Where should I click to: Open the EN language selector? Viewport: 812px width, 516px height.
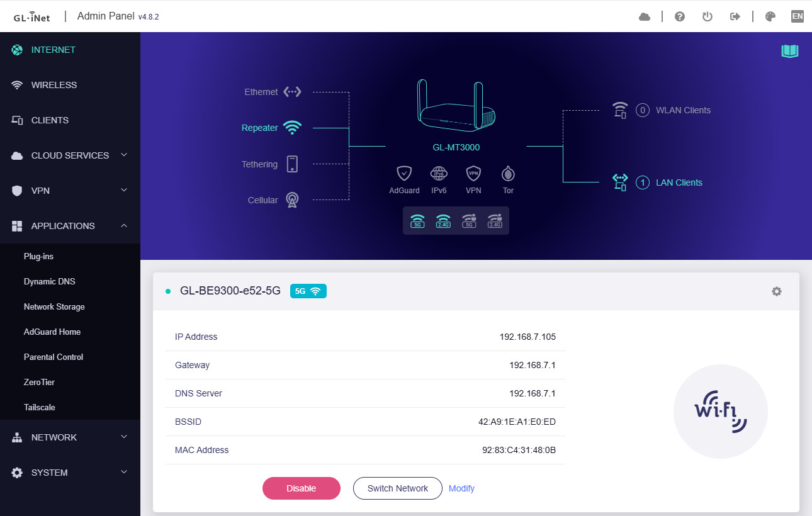coord(798,16)
